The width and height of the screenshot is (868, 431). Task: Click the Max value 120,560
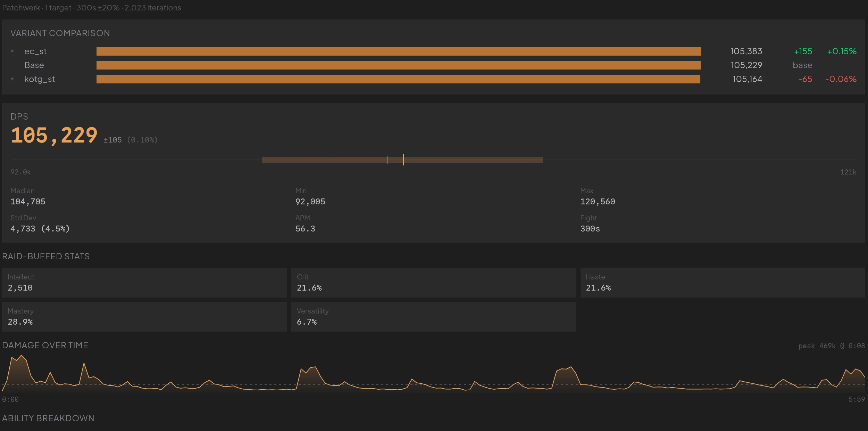598,202
